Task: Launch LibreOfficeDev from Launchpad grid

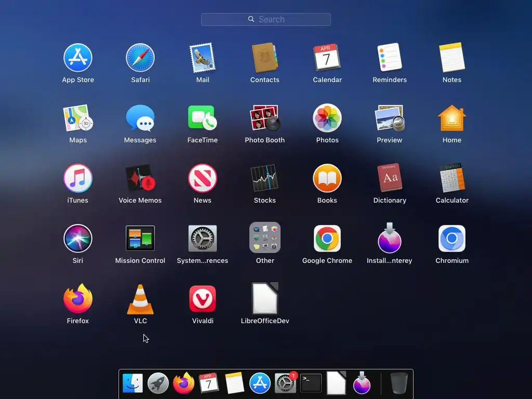Action: click(264, 299)
